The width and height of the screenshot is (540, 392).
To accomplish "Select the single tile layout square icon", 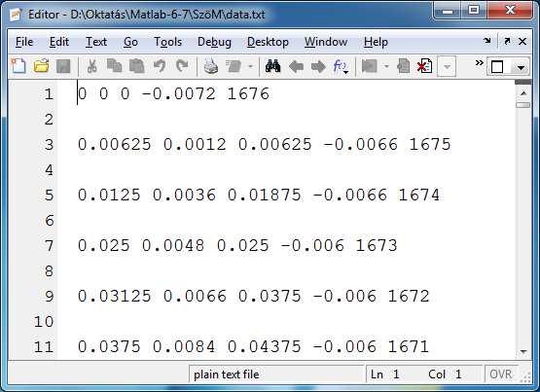I will click(x=497, y=67).
